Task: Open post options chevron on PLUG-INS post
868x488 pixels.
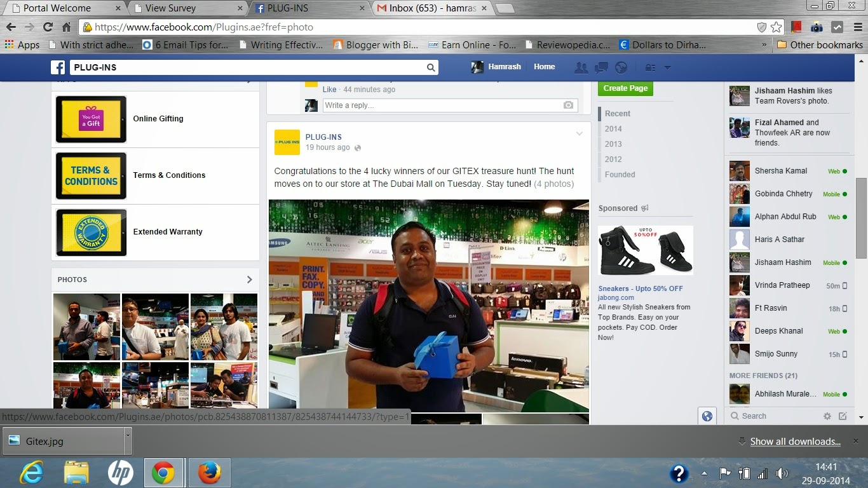Action: [x=579, y=133]
